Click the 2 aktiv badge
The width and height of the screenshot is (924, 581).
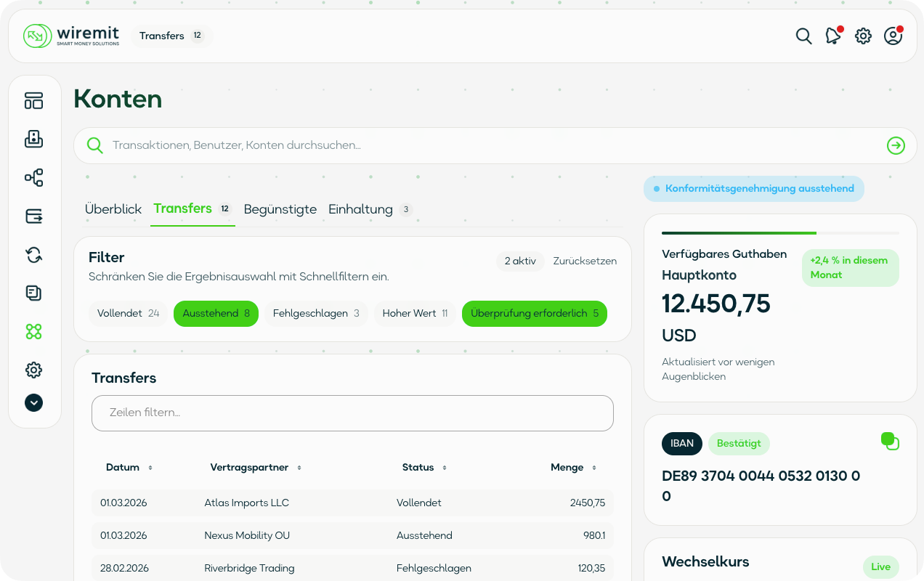[x=520, y=261]
